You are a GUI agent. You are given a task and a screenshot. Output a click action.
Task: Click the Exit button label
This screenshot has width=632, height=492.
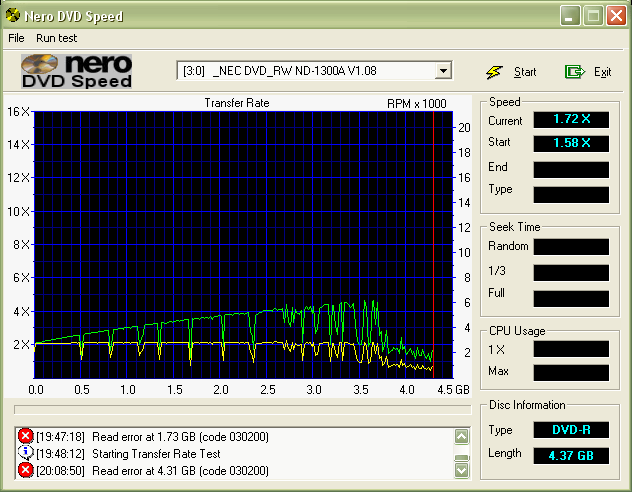coord(602,72)
